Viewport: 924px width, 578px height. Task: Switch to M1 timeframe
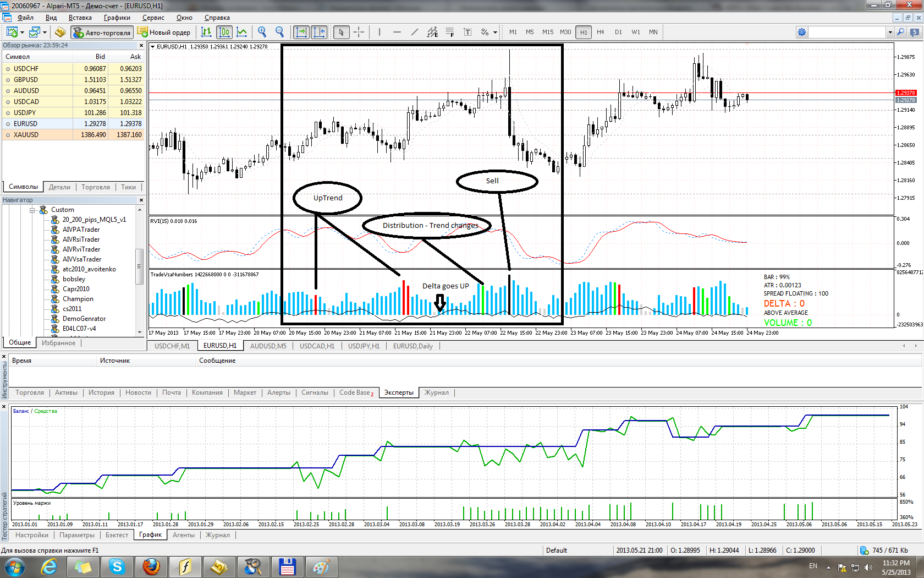[x=513, y=32]
